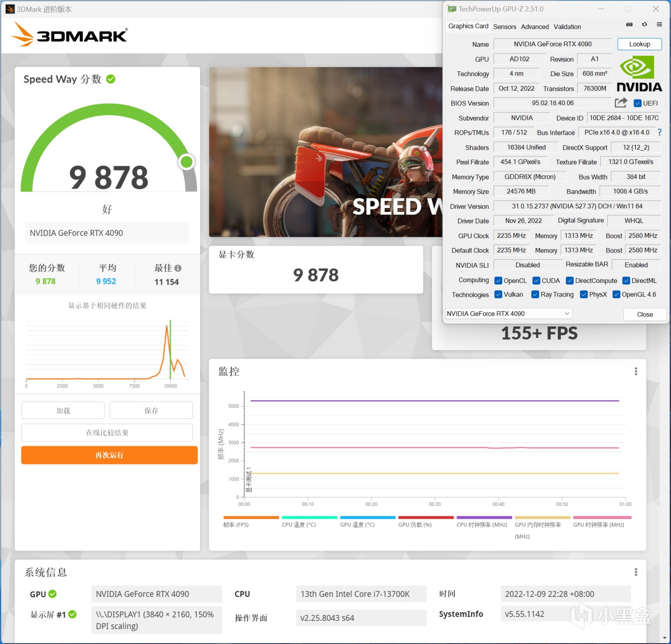Viewport: 671px width, 644px height.
Task: Click the GPU 温度 legend color bar
Action: click(368, 518)
